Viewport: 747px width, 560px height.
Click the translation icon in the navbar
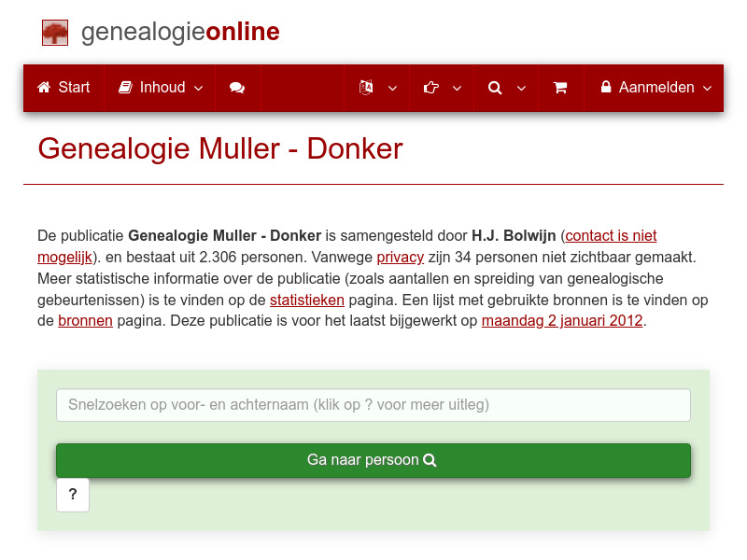(x=367, y=87)
